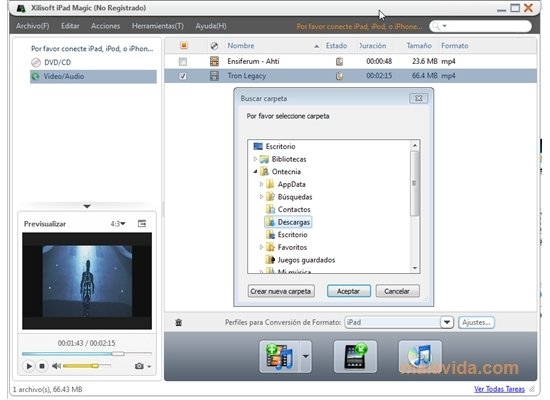
Task: Click scroll up arrow in folder tree
Action: [x=415, y=145]
